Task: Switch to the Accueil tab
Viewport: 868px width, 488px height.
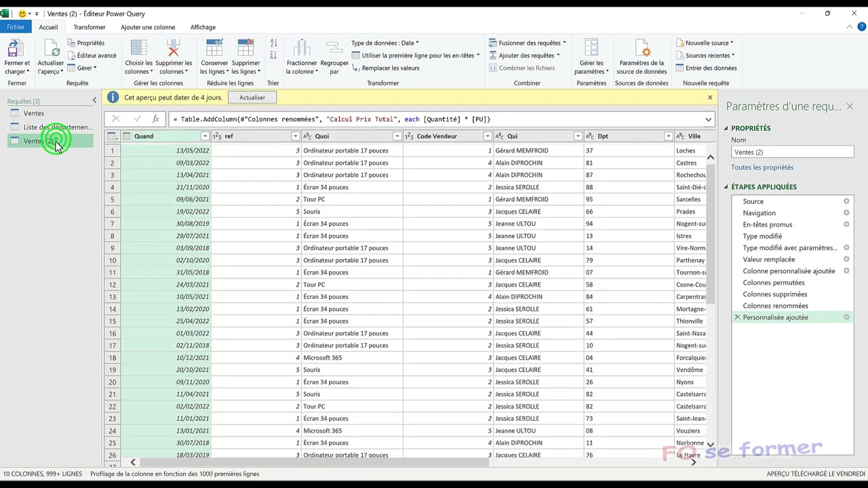Action: click(x=48, y=27)
